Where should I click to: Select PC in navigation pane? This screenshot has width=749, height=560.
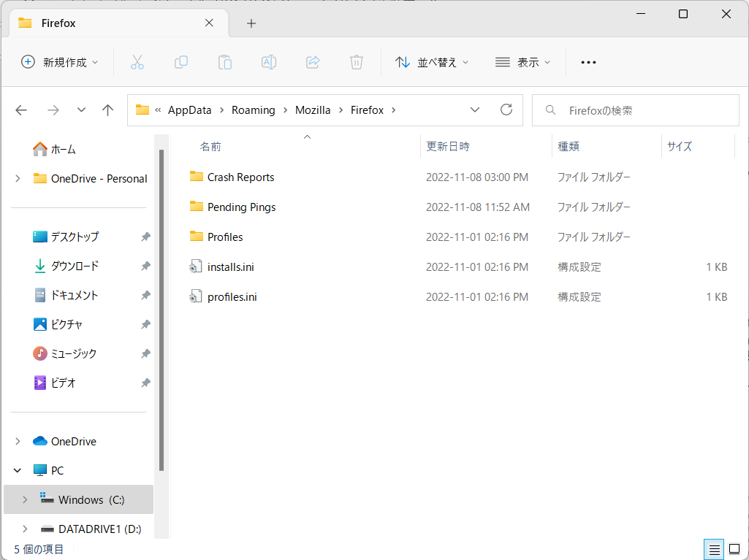57,471
